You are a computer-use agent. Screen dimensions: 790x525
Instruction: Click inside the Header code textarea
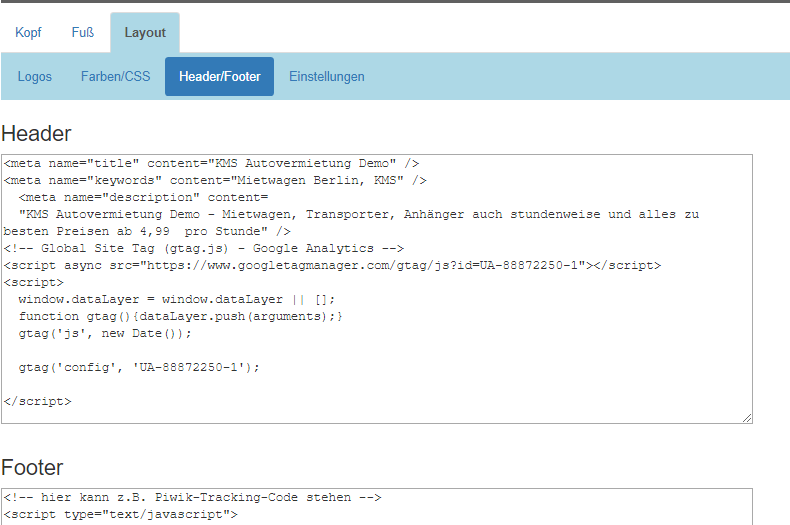click(x=377, y=289)
